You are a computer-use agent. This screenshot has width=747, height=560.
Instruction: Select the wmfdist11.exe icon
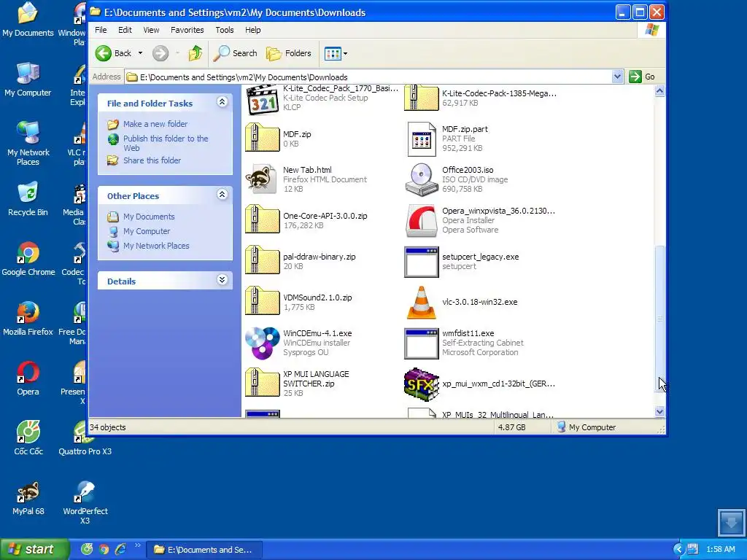click(421, 343)
